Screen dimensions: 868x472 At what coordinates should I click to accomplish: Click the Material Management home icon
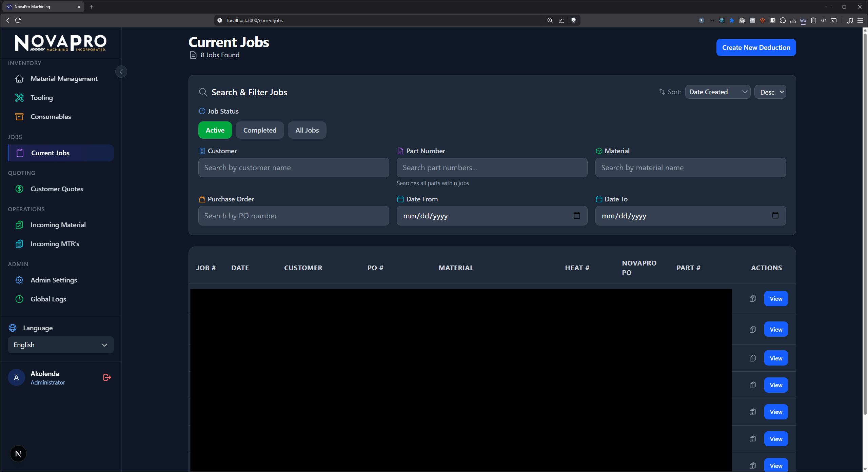point(19,78)
